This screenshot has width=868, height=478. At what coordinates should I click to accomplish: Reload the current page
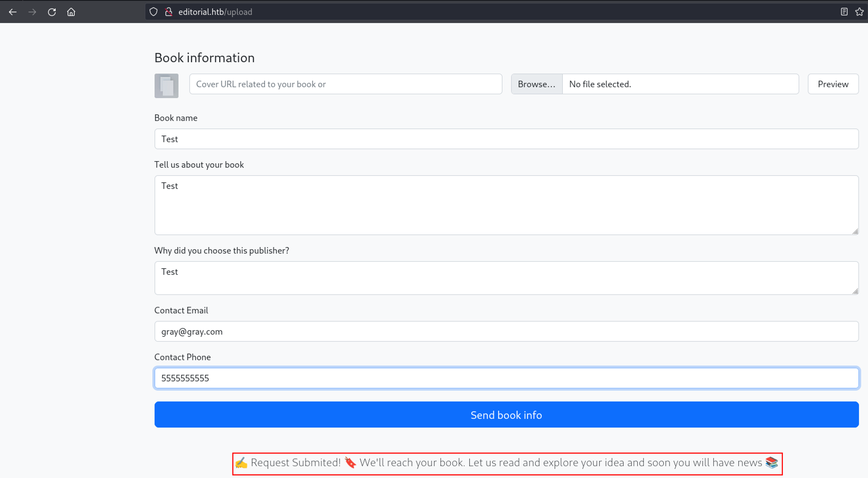[x=52, y=12]
